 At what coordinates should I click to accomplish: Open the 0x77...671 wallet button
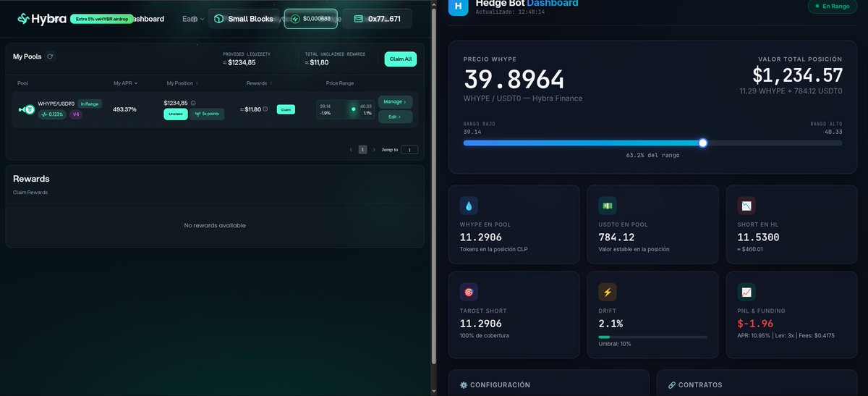click(x=378, y=19)
